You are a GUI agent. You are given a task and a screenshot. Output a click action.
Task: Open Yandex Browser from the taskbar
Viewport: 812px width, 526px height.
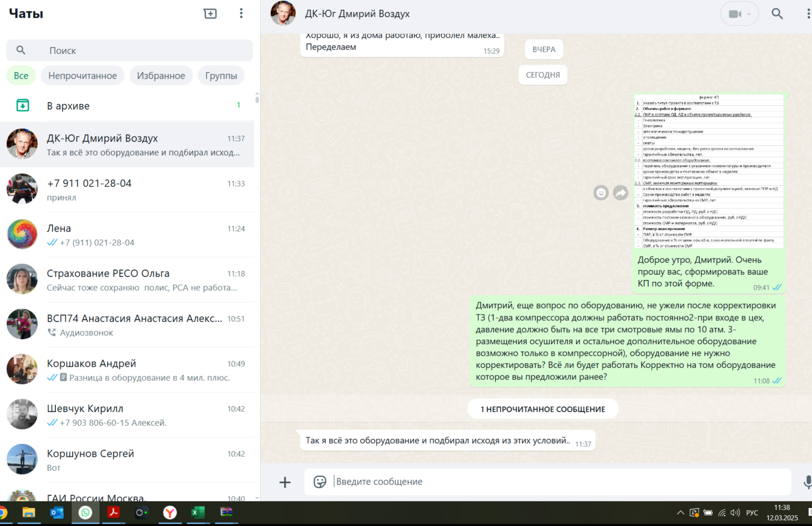point(170,513)
